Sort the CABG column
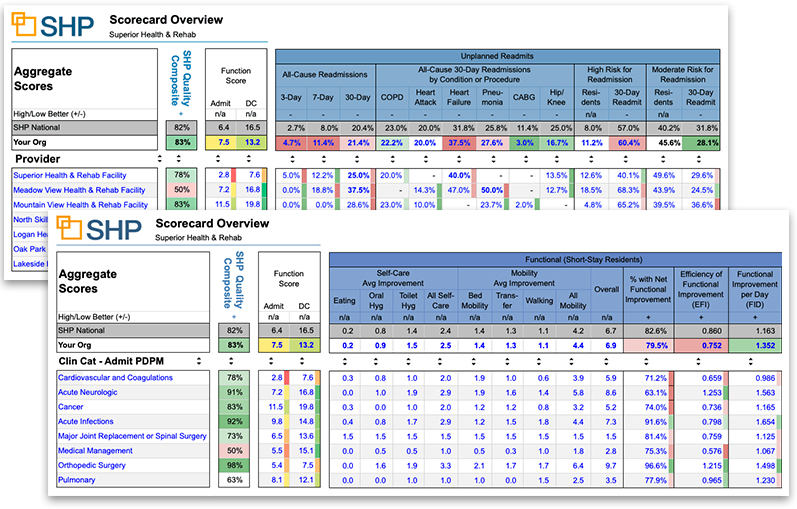 pyautogui.click(x=525, y=159)
